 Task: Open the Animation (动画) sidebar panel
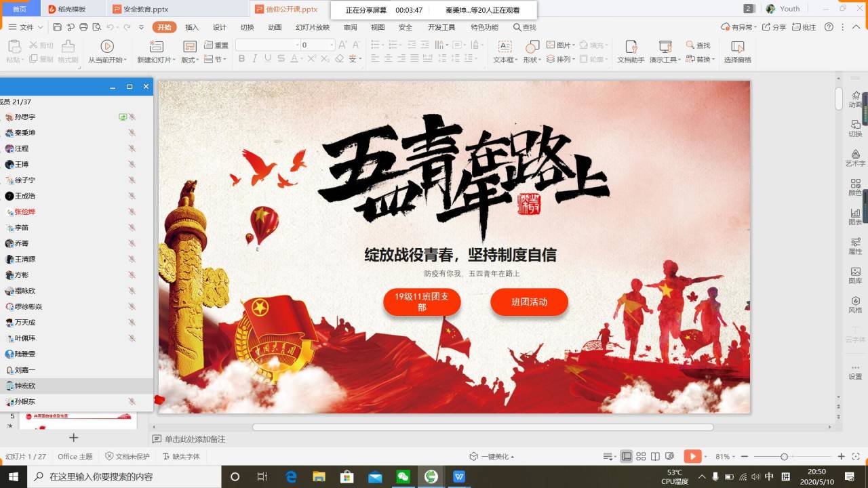coord(855,99)
